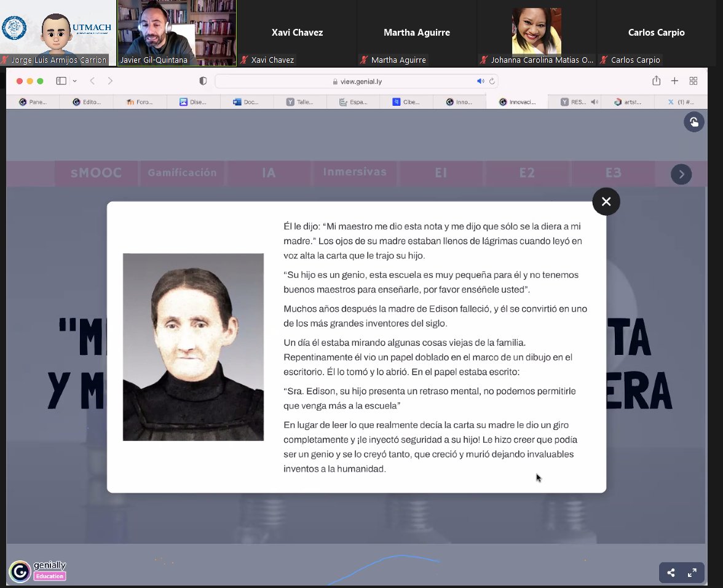Viewport: 723px width, 588px height.
Task: Switch to the Pane... browser tab
Action: tap(33, 102)
